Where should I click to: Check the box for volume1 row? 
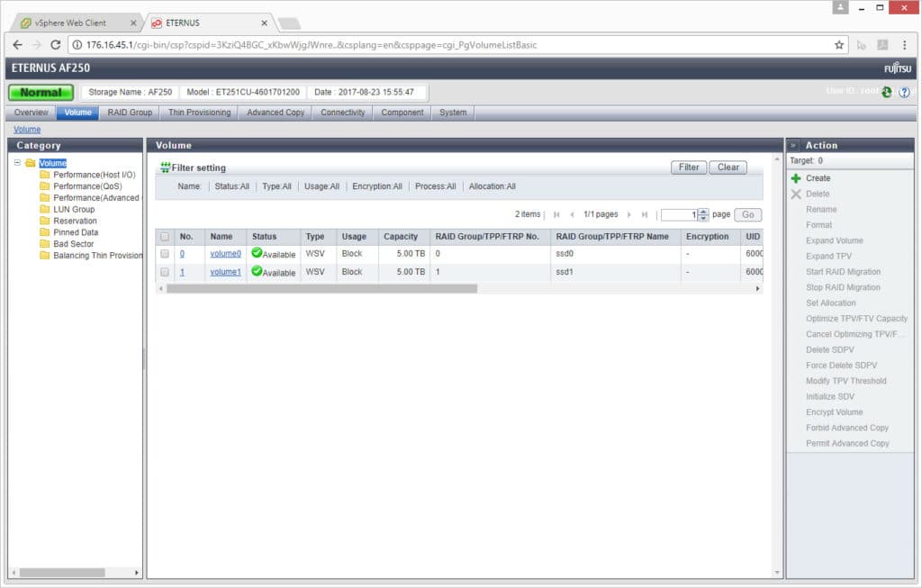click(x=165, y=272)
